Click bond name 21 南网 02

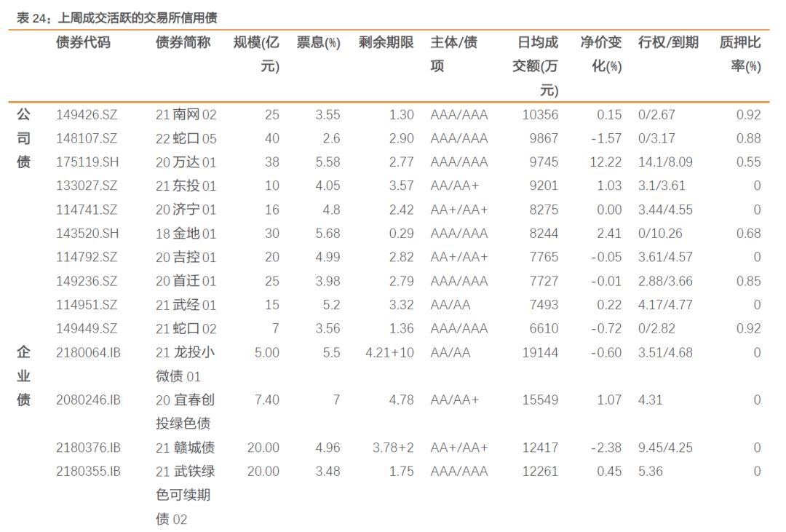tap(186, 115)
